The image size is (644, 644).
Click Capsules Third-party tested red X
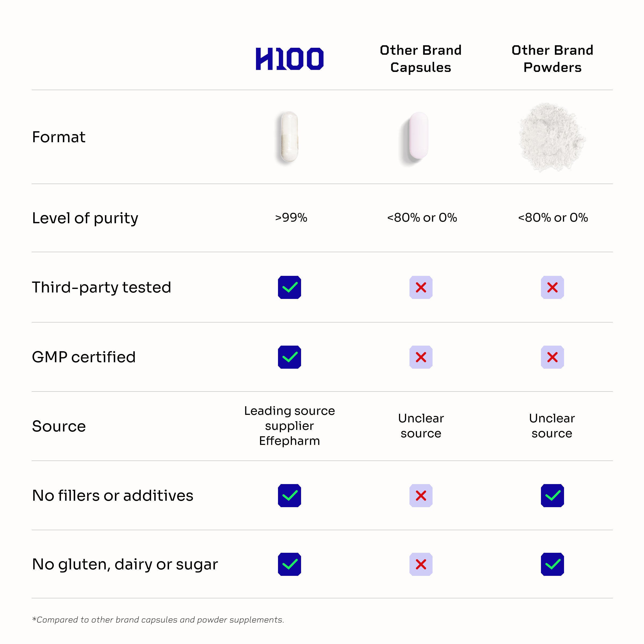[x=421, y=287]
